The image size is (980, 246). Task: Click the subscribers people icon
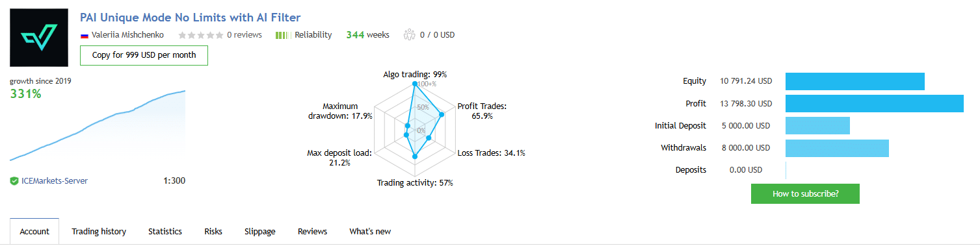[x=409, y=35]
